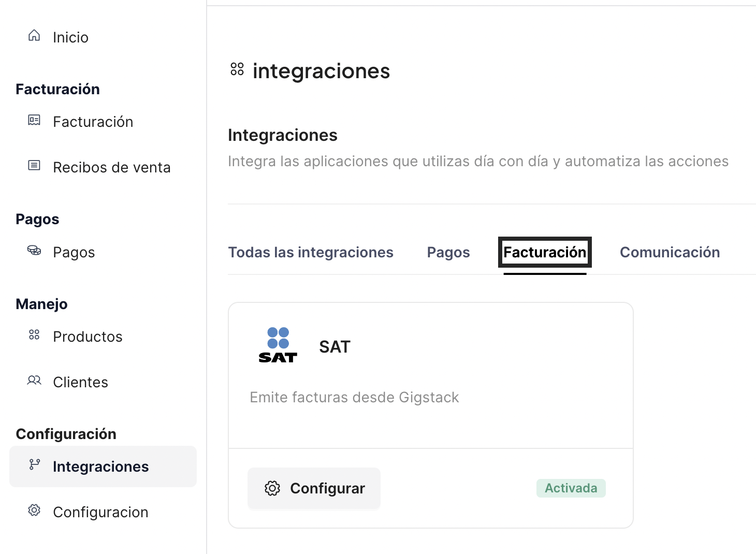Click the Activada status badge
The height and width of the screenshot is (554, 756).
[571, 488]
